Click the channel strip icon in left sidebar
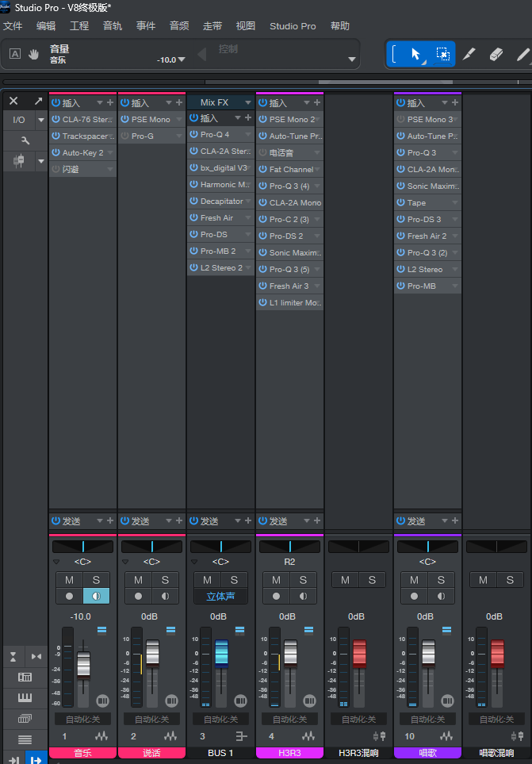The image size is (532, 764). tap(20, 161)
